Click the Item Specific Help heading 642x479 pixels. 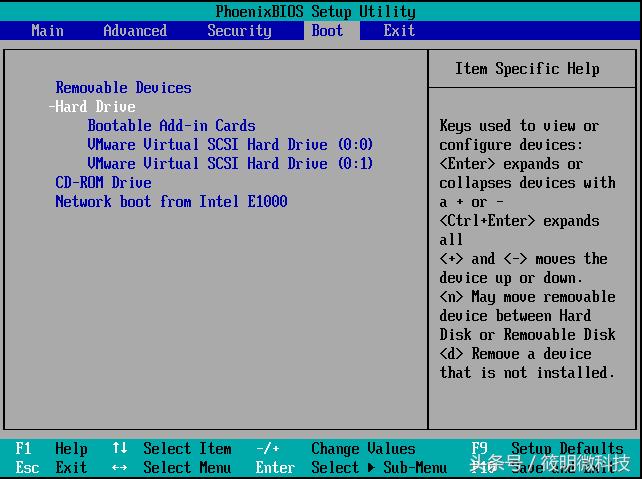click(527, 68)
